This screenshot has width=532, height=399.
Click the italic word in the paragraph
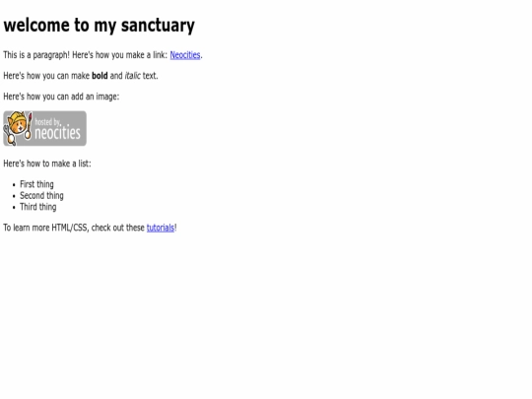132,76
